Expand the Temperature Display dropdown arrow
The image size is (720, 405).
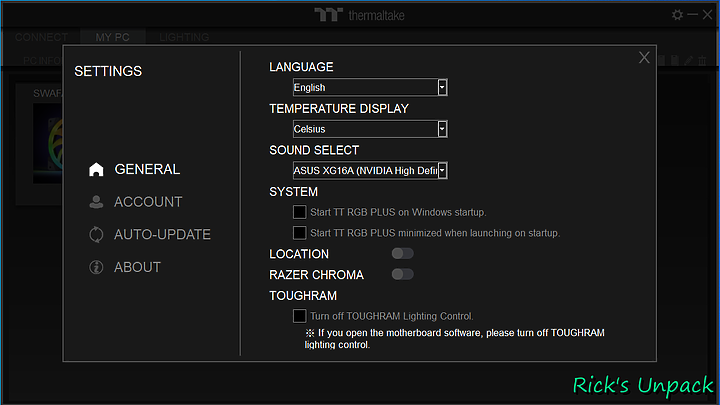pyautogui.click(x=442, y=129)
